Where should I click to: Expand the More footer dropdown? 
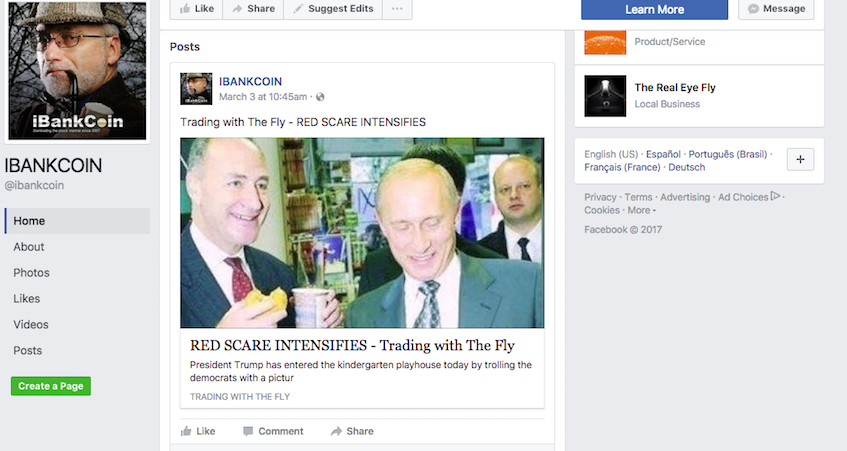coord(642,210)
